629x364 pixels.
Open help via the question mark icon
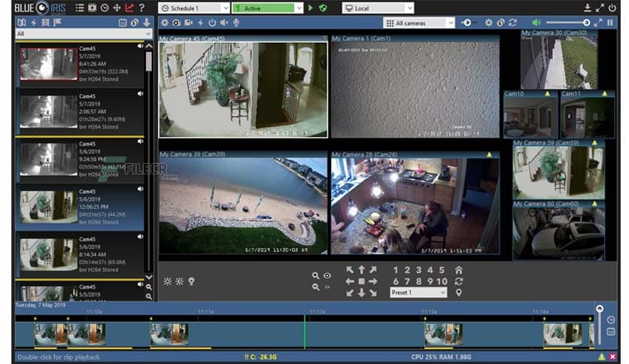coord(141,8)
